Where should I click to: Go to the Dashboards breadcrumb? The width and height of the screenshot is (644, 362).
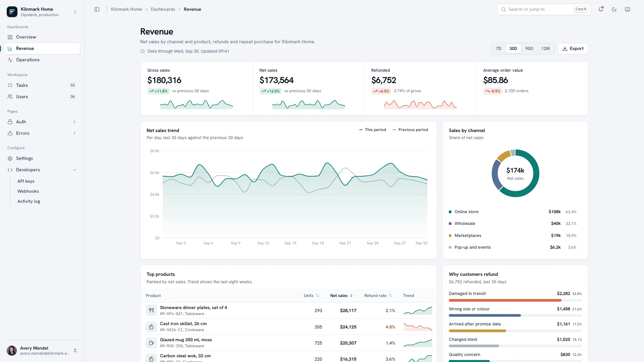[163, 9]
